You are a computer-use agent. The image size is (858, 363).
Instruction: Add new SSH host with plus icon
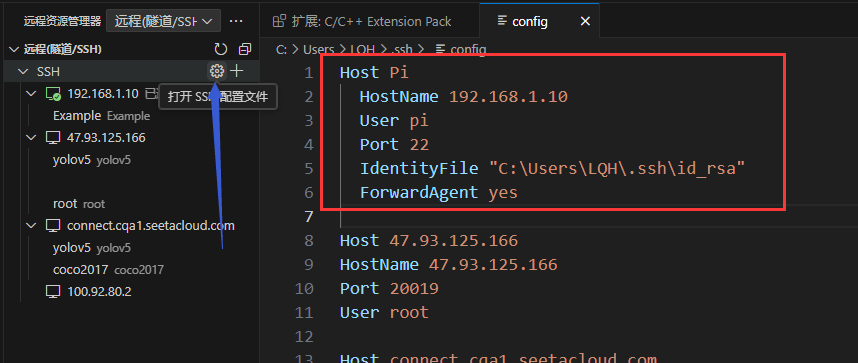(x=236, y=71)
